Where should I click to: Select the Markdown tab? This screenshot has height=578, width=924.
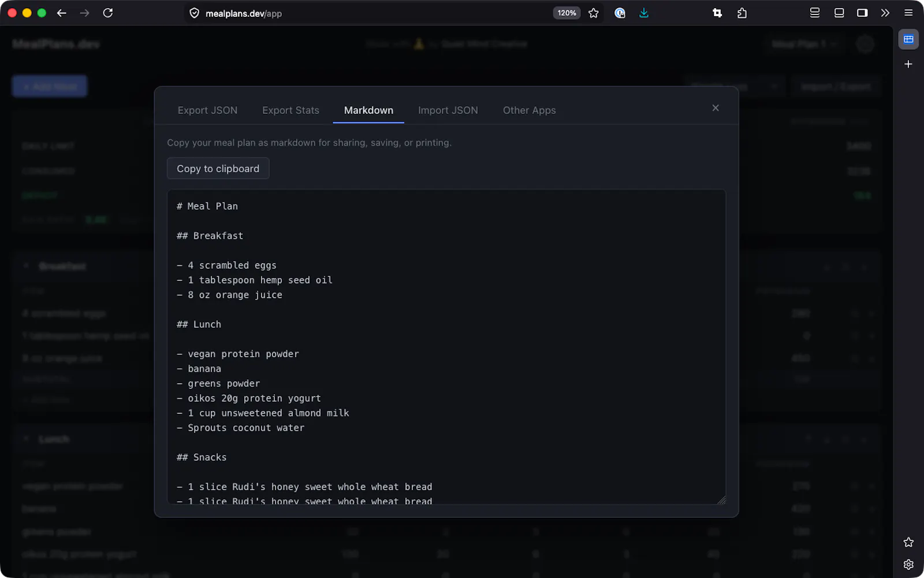pos(368,110)
